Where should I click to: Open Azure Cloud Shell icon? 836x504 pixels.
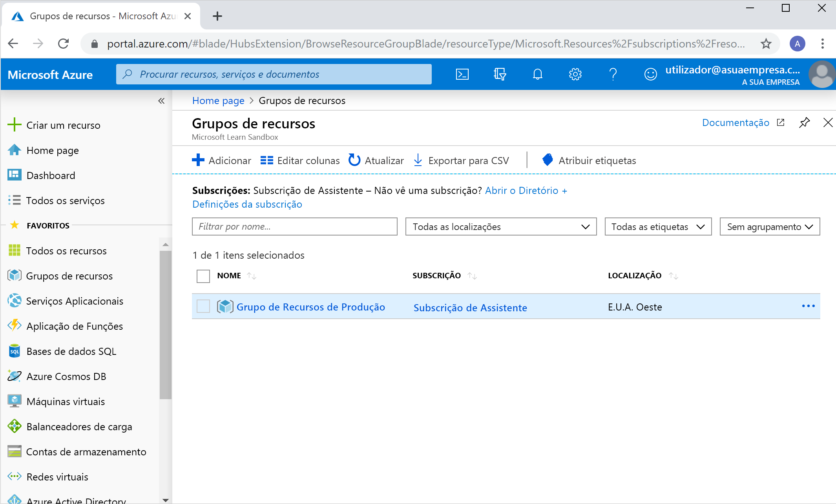462,74
